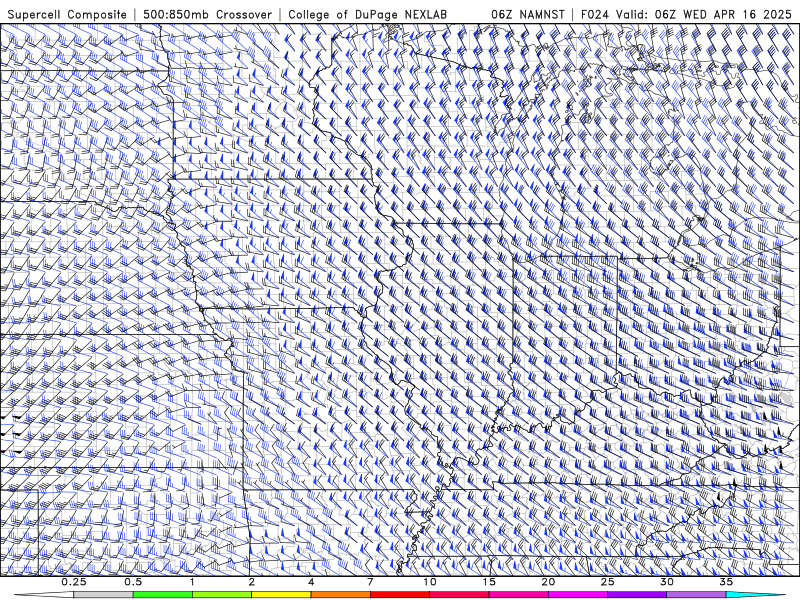Click the legend value label 15

coord(489,582)
